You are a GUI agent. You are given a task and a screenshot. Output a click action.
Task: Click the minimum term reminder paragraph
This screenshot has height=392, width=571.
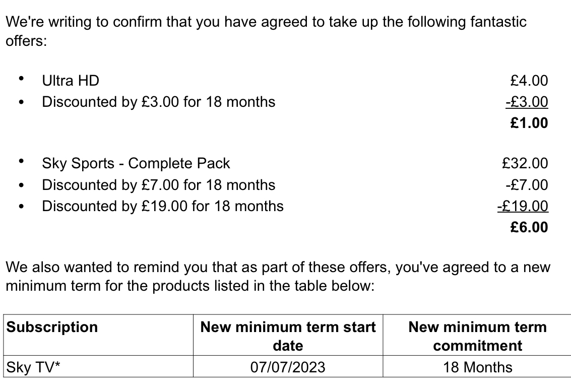click(x=278, y=276)
